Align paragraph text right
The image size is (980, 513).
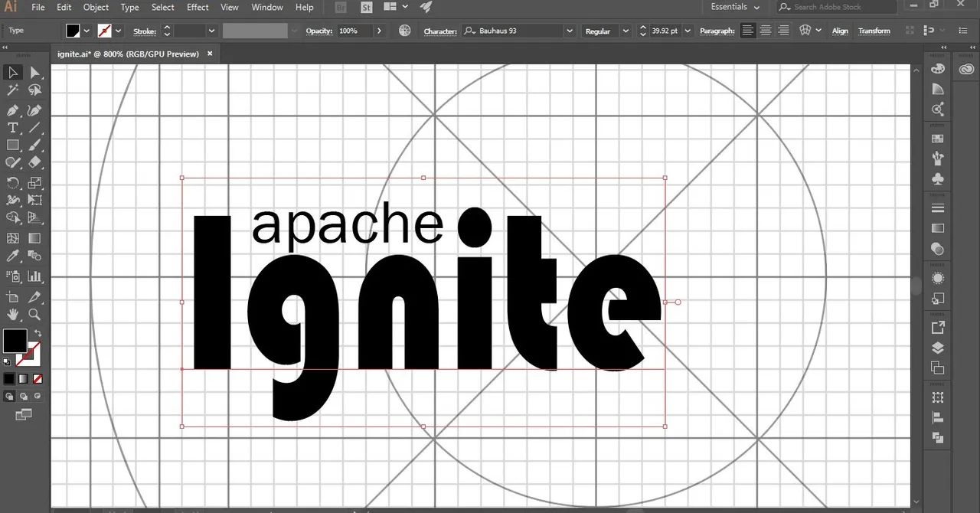pyautogui.click(x=783, y=31)
